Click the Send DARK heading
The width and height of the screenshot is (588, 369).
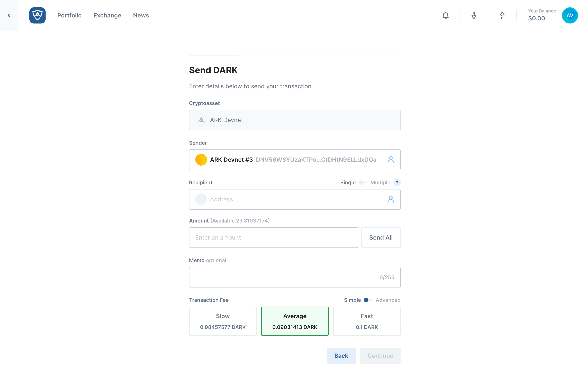point(213,70)
